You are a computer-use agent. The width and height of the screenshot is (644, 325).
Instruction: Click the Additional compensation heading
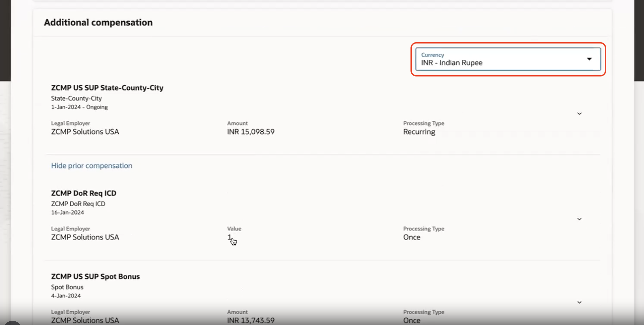tap(98, 23)
